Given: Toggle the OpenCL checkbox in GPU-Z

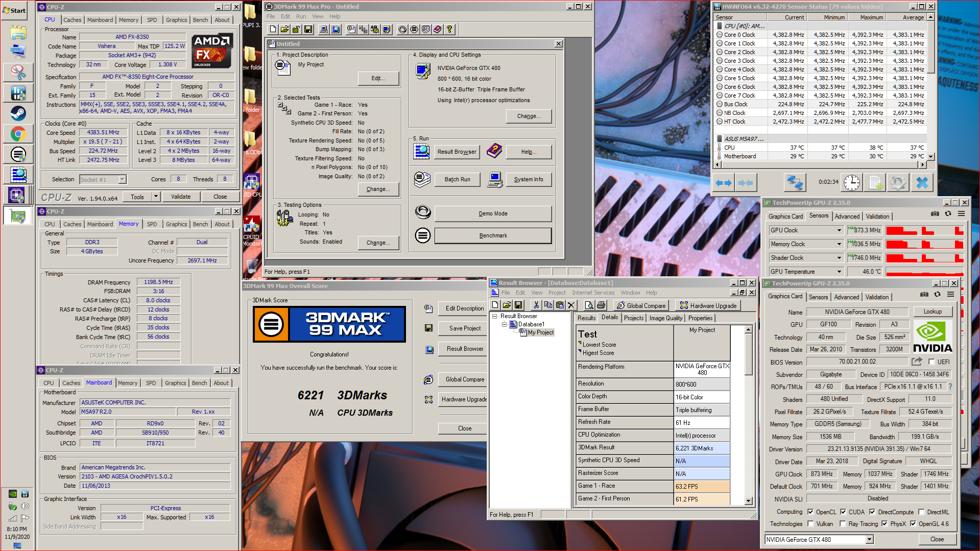Looking at the screenshot, I should click(x=810, y=512).
